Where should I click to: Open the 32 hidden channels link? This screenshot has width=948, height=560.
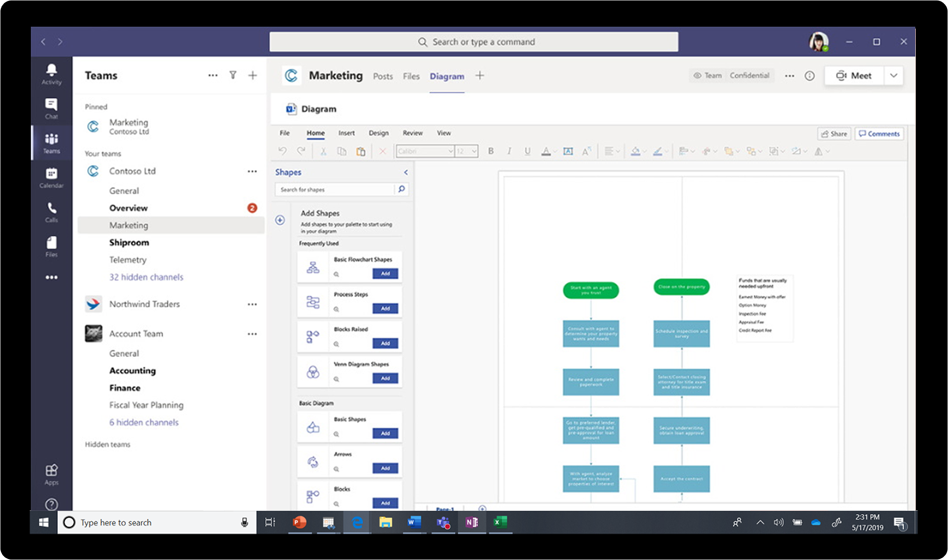146,277
